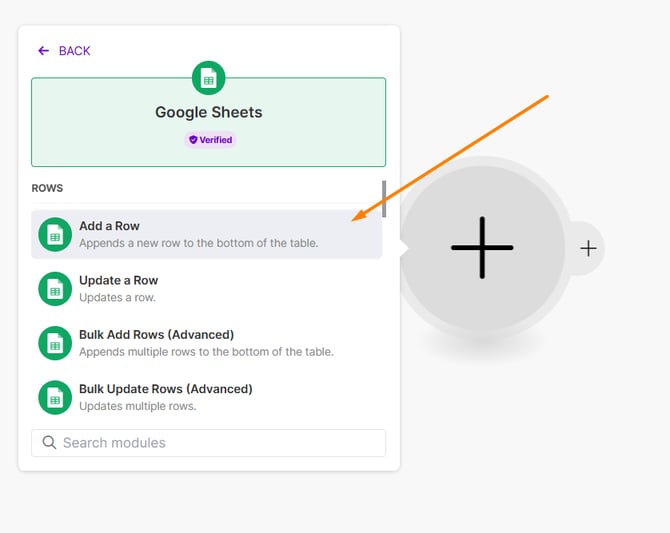Image resolution: width=670 pixels, height=533 pixels.
Task: Click the Google Sheets logo in header
Action: point(208,78)
